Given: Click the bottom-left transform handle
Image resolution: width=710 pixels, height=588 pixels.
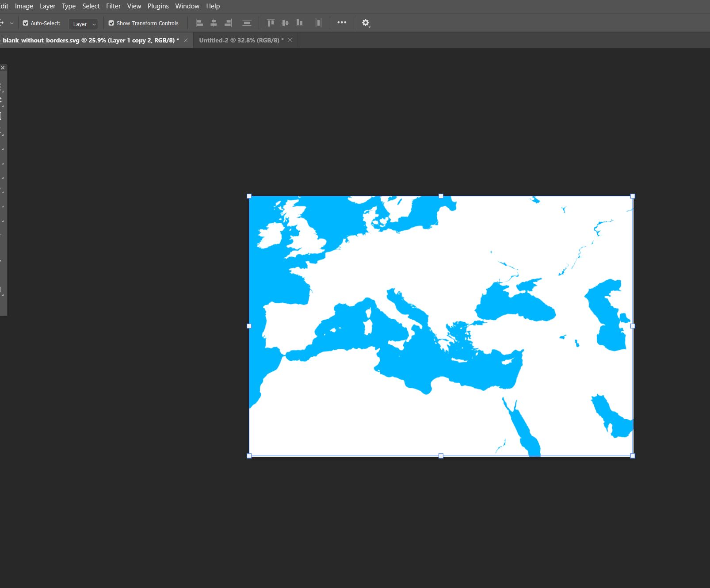Looking at the screenshot, I should pyautogui.click(x=249, y=456).
